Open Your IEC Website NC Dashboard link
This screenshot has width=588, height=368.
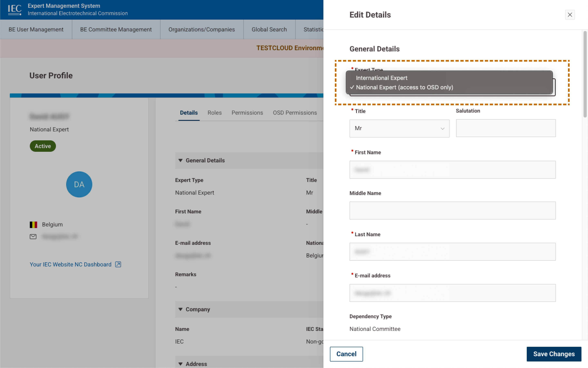coord(70,264)
